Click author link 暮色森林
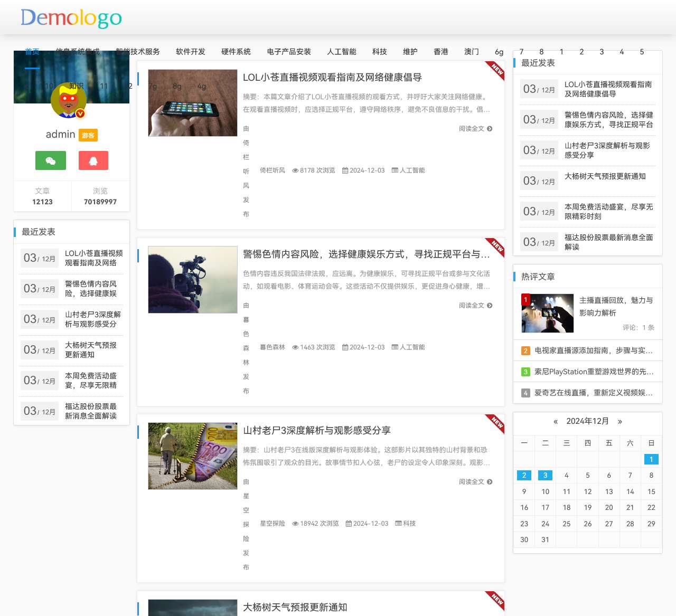Screen dimensions: 676x616 pyautogui.click(x=273, y=347)
